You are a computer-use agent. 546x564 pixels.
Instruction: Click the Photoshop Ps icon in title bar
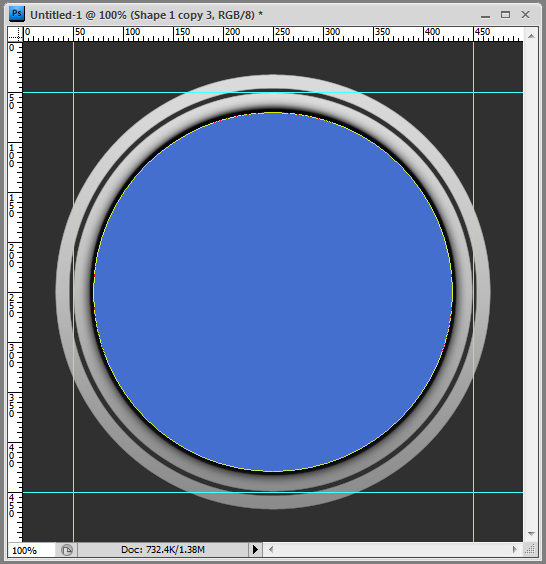tap(17, 14)
